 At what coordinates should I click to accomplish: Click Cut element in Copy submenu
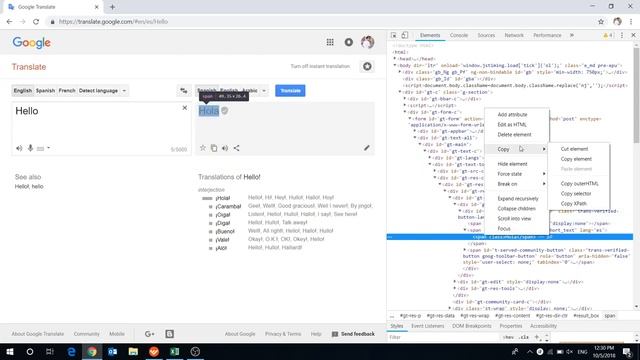click(574, 149)
